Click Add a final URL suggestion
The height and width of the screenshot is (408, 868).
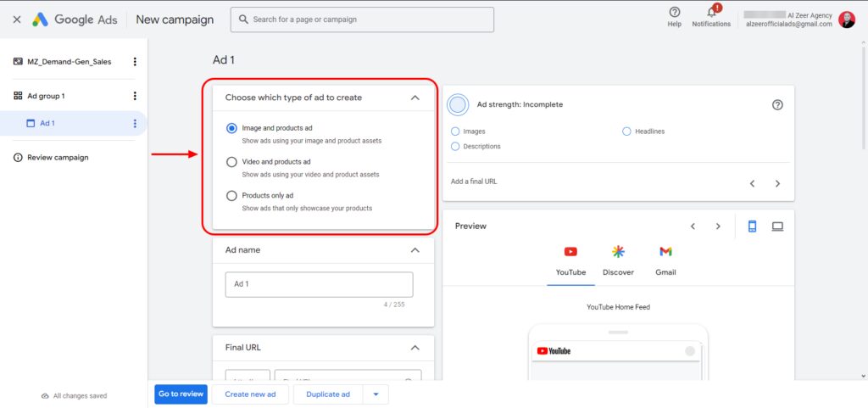tap(474, 182)
